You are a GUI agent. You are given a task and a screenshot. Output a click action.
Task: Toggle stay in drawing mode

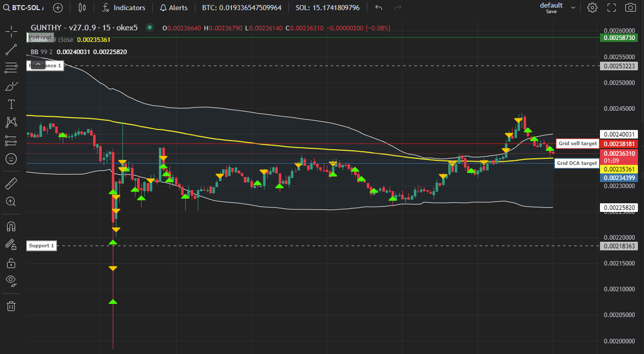click(x=11, y=245)
